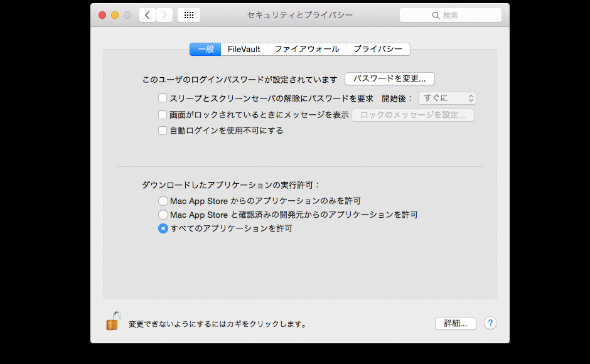Show all preferences grid icon
This screenshot has width=590, height=364.
coord(189,15)
